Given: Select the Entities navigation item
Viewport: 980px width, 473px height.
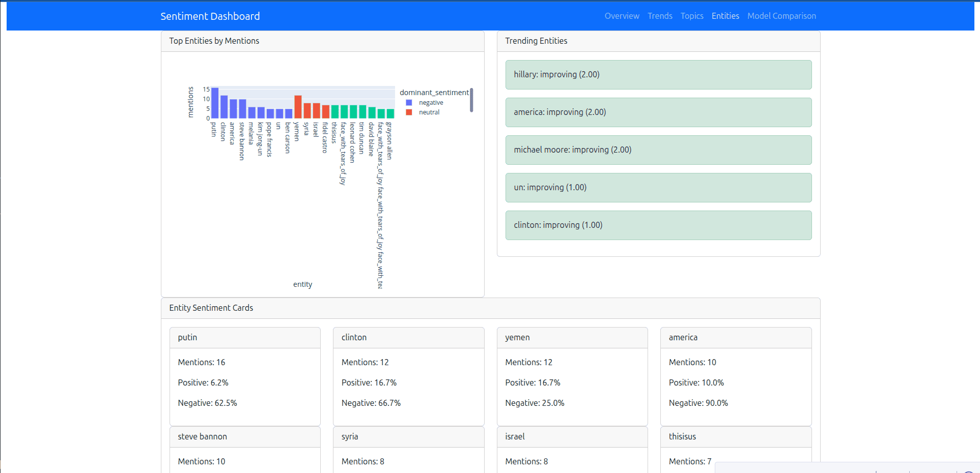Looking at the screenshot, I should tap(725, 16).
